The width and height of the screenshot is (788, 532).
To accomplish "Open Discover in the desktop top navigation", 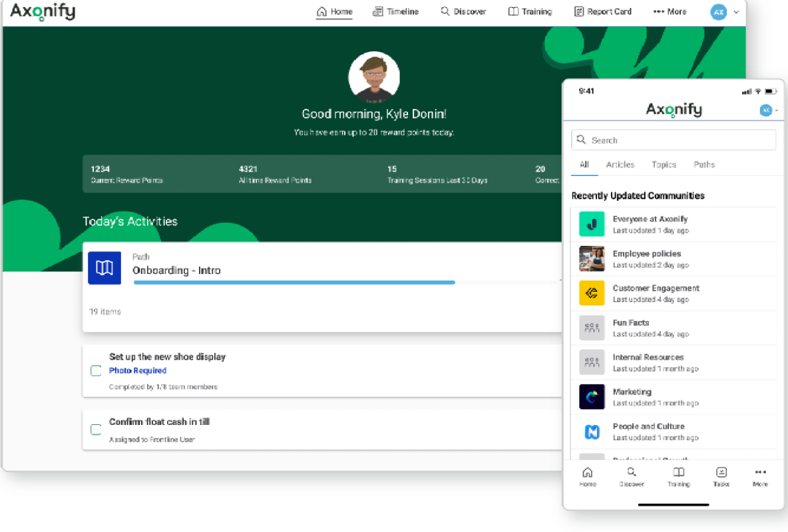I will click(x=463, y=11).
